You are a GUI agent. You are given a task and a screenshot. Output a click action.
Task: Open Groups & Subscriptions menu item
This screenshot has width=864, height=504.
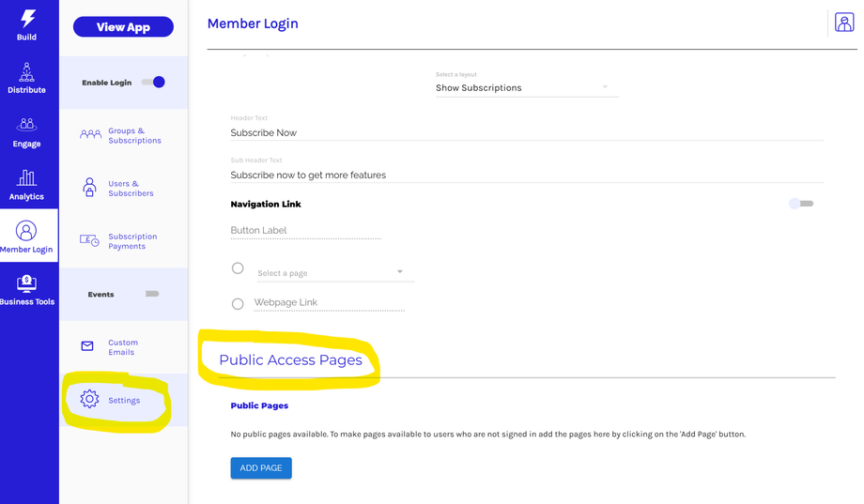[x=134, y=136]
